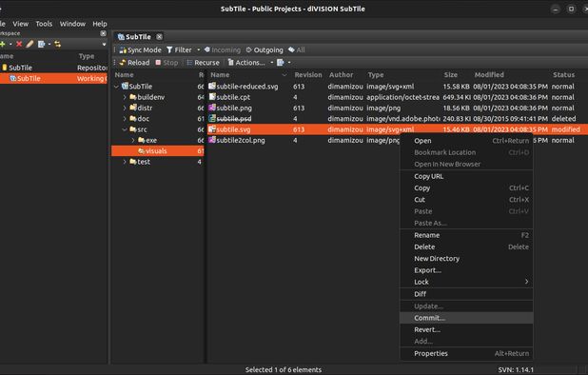Screen dimensions: 588x375
Task: Click the view layout icon after Actions
Action: tap(280, 63)
